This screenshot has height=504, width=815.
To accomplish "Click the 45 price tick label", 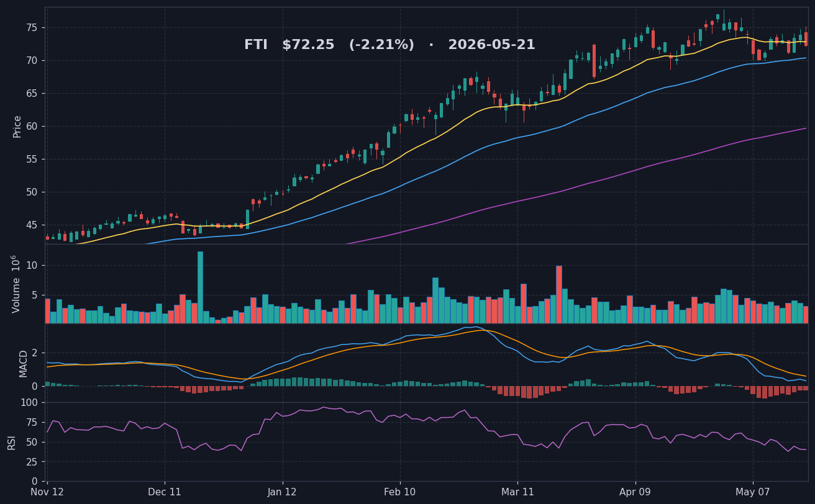I will 32,225.
